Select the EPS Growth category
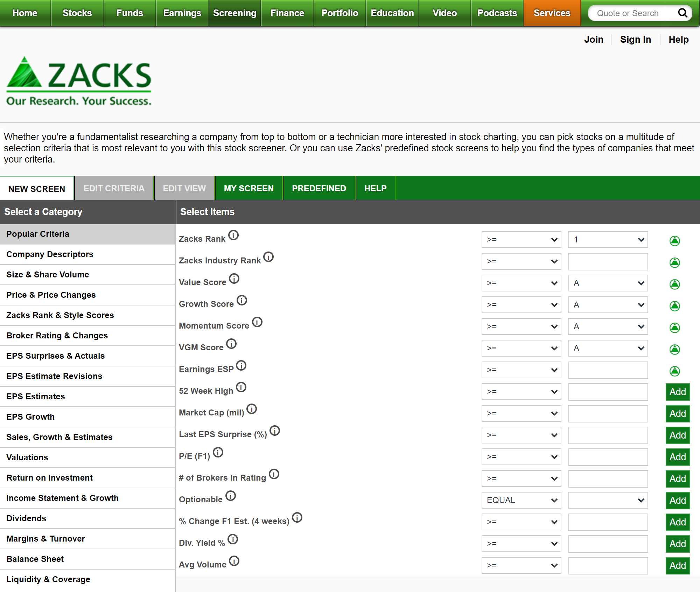The image size is (700, 592). point(30,417)
